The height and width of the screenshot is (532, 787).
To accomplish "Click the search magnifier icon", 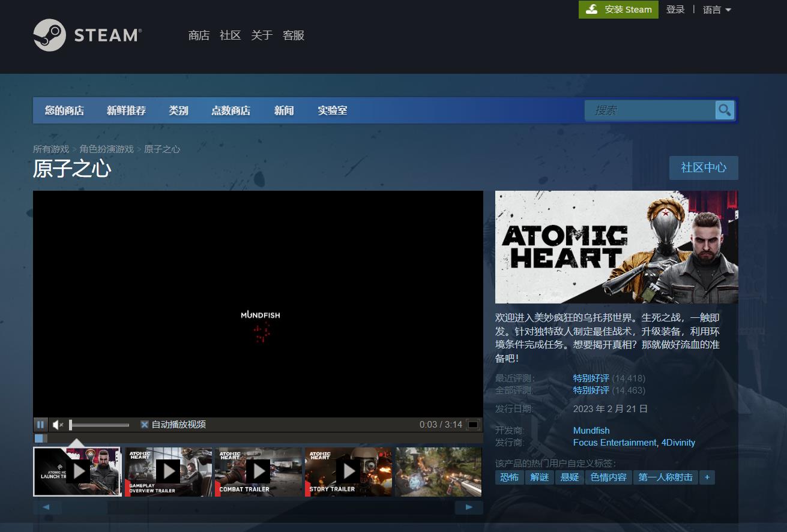I will pos(724,110).
